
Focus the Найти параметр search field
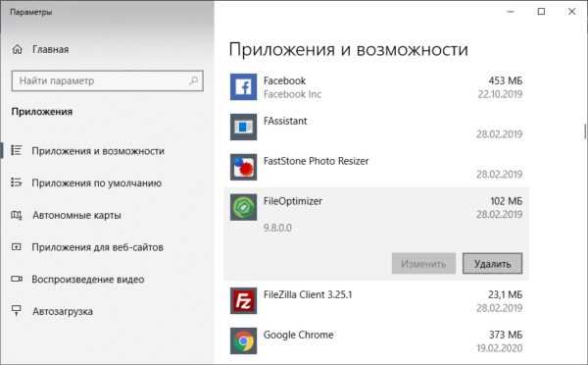pyautogui.click(x=108, y=80)
